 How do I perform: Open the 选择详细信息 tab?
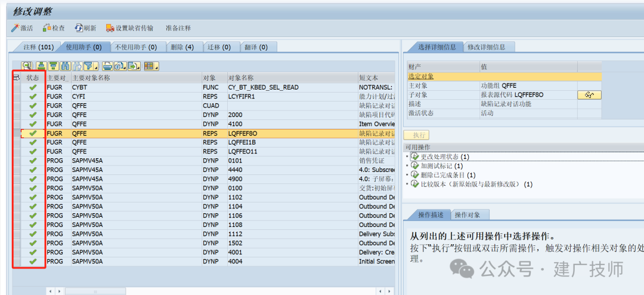(x=437, y=47)
